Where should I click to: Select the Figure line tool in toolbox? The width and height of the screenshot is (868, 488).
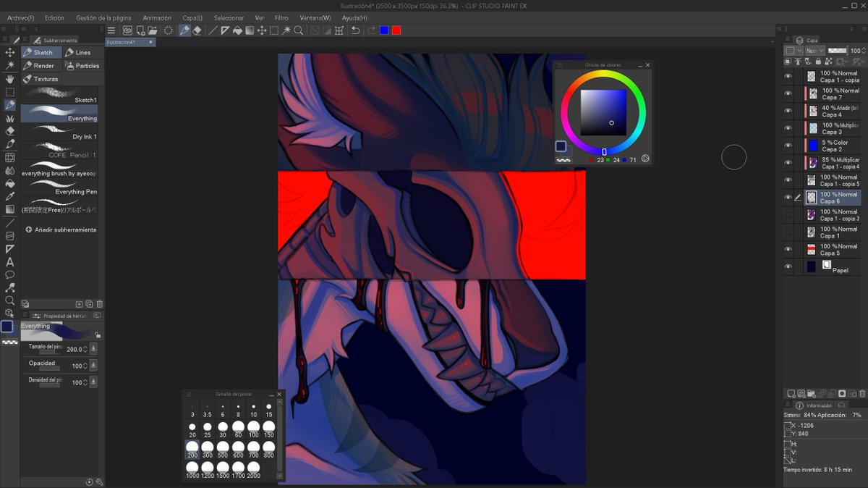click(x=10, y=223)
